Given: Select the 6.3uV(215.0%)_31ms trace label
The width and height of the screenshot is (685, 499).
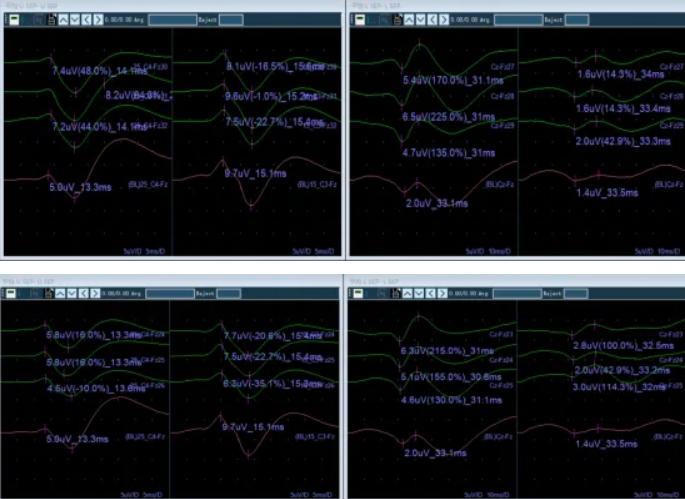Looking at the screenshot, I should [447, 351].
